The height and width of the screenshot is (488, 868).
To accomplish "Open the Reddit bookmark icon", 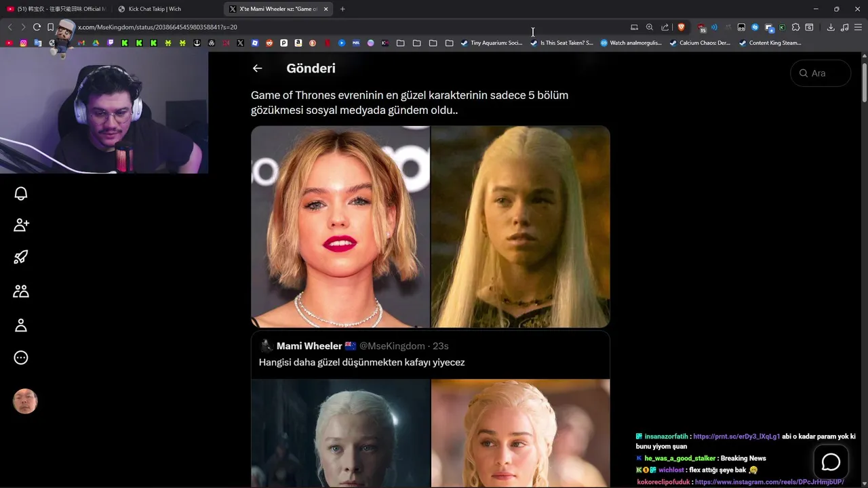I will tap(269, 43).
